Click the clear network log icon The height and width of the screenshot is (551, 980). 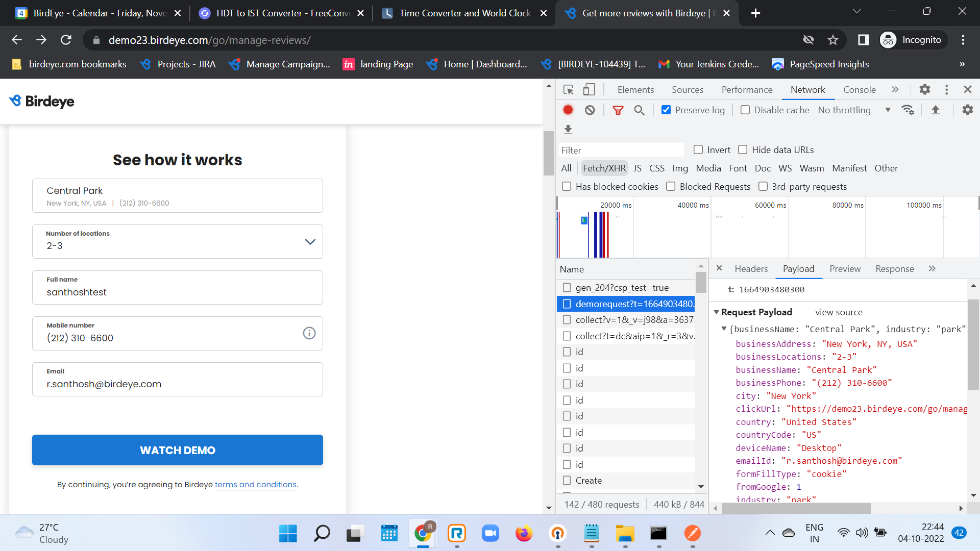(590, 110)
